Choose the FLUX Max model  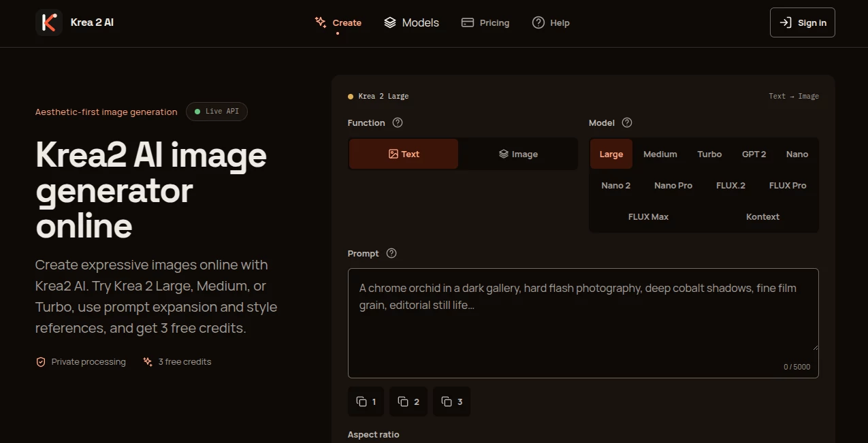pos(648,216)
